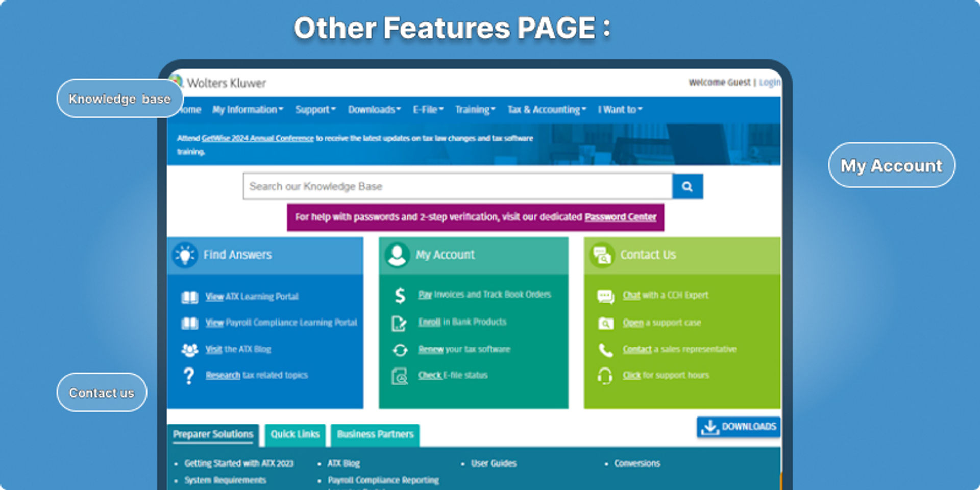Click the Find Answers lightbulb icon

tap(185, 255)
